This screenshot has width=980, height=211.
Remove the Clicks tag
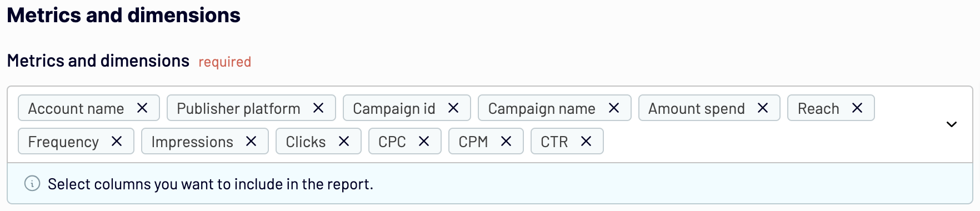click(344, 141)
